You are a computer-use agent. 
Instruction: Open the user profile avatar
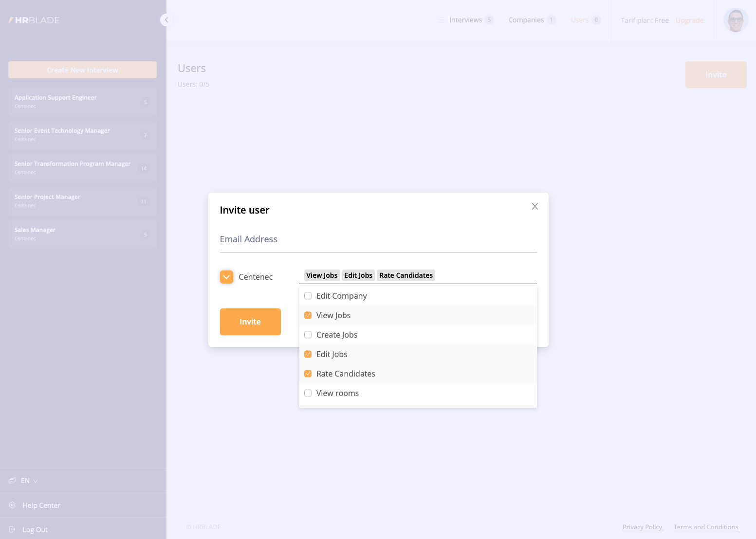coord(735,20)
